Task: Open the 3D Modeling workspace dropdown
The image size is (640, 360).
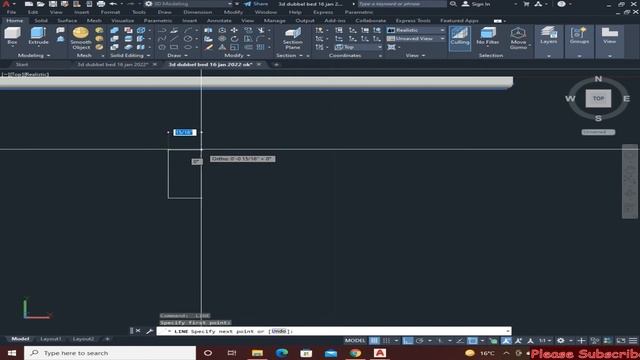Action: [x=190, y=4]
